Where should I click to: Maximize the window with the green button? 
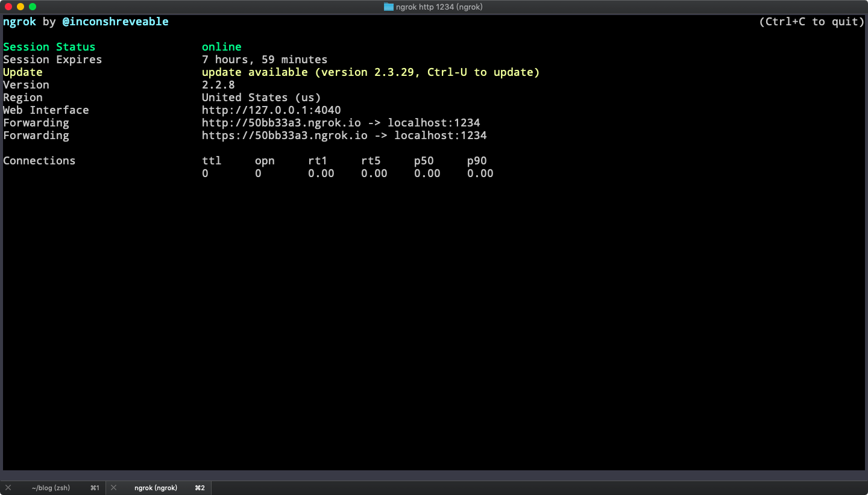coord(33,7)
